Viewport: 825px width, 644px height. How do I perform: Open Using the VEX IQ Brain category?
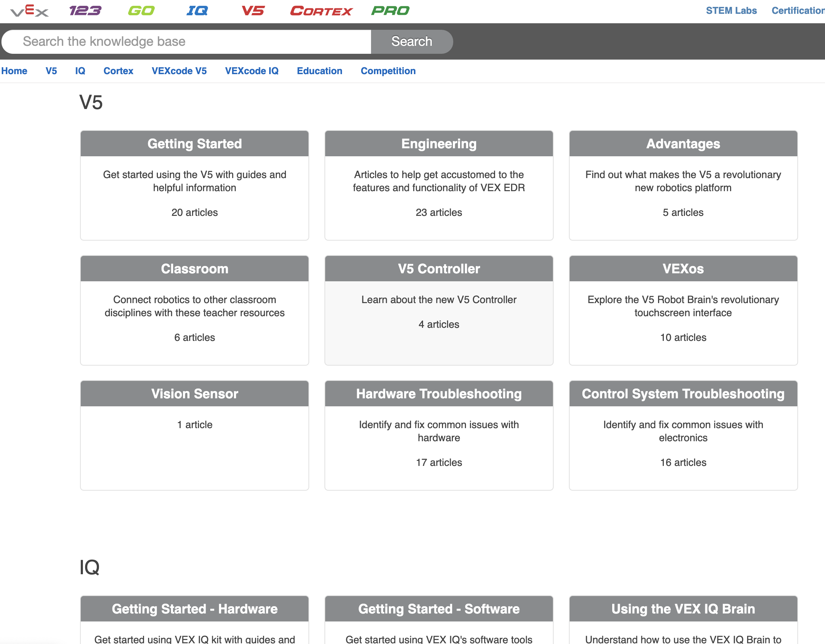click(x=682, y=609)
